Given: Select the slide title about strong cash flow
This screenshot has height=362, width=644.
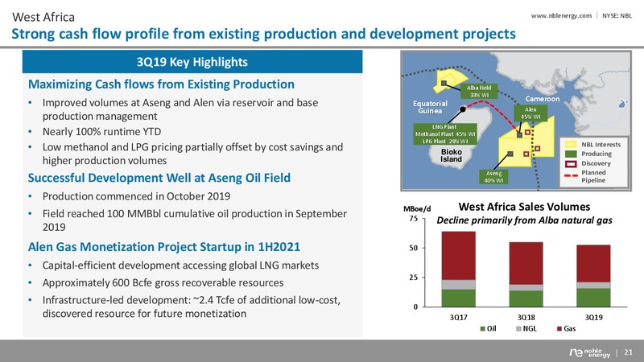Looking at the screenshot, I should 263,34.
